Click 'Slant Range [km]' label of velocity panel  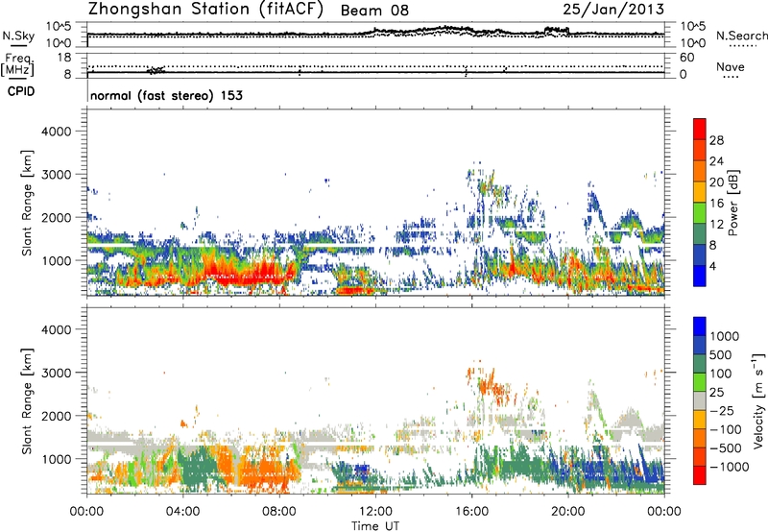tap(27, 401)
